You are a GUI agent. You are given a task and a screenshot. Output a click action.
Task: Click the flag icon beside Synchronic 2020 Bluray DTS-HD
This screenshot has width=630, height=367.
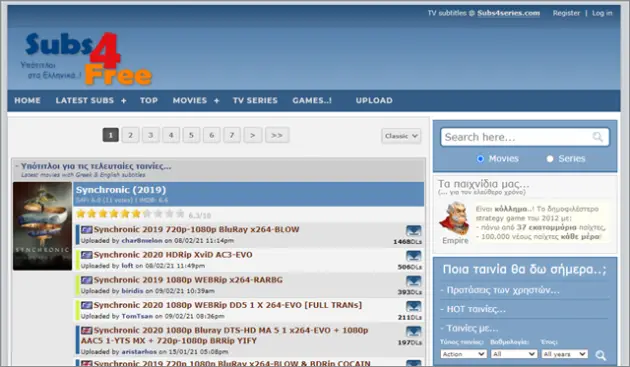pyautogui.click(x=86, y=330)
